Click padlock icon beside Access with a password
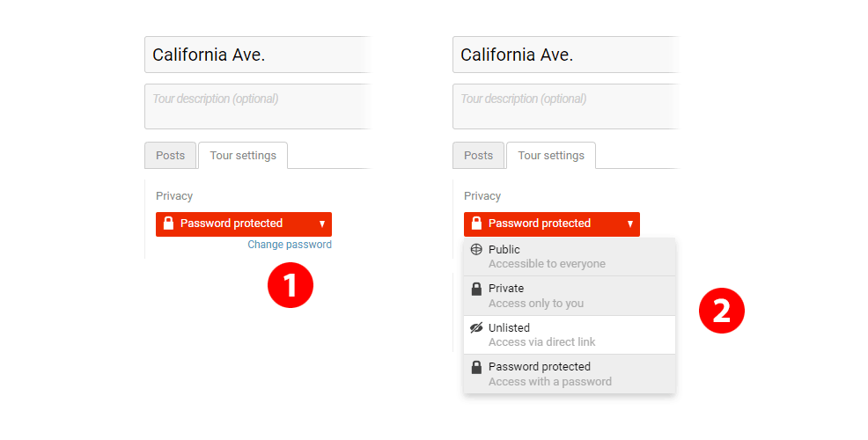868x440 pixels. click(x=476, y=366)
